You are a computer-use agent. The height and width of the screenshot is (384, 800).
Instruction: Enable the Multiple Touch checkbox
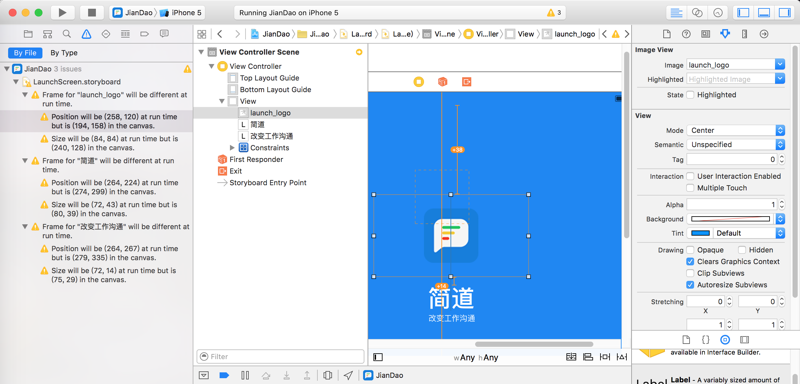690,188
